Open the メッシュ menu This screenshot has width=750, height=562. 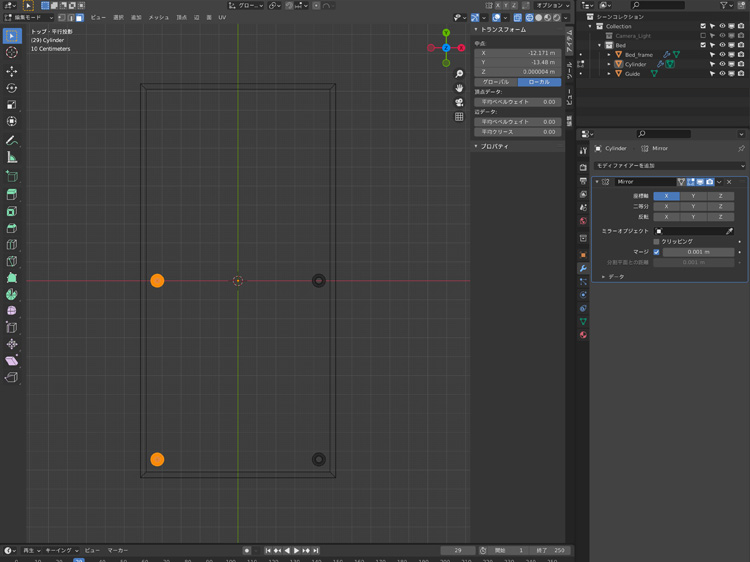pyautogui.click(x=159, y=17)
